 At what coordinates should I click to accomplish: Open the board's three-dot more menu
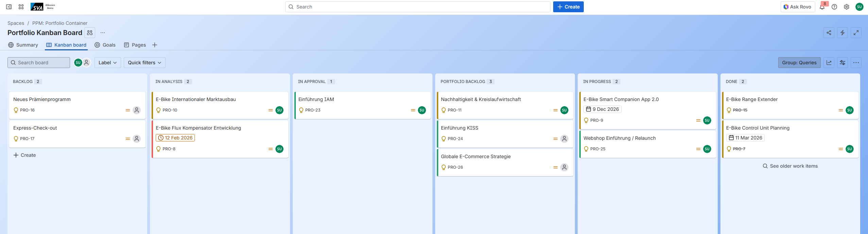pyautogui.click(x=856, y=63)
